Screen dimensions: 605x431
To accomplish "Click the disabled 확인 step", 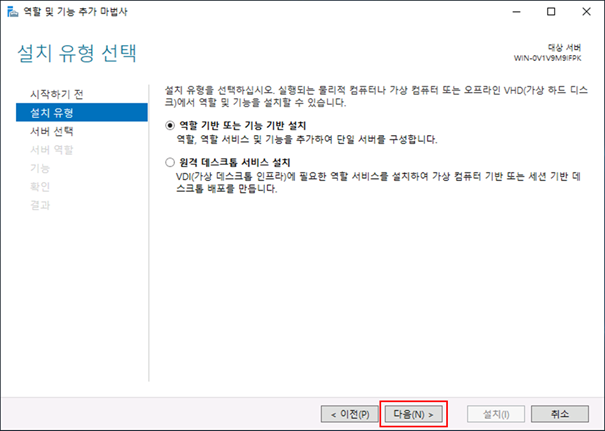I will click(40, 187).
